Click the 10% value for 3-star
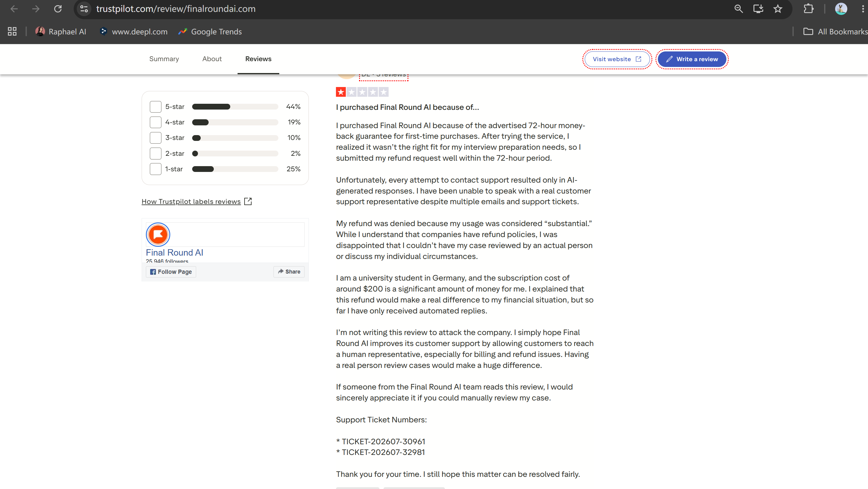This screenshot has height=489, width=868. 294,138
